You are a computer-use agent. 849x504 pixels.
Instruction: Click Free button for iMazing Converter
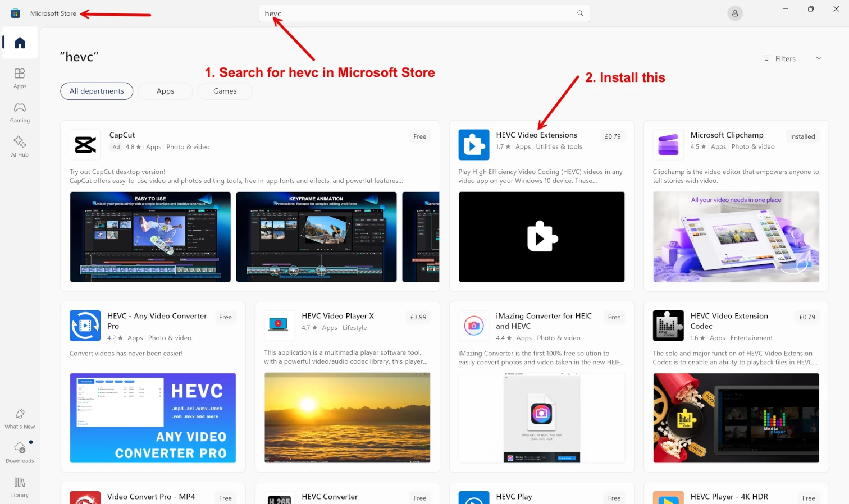click(614, 317)
